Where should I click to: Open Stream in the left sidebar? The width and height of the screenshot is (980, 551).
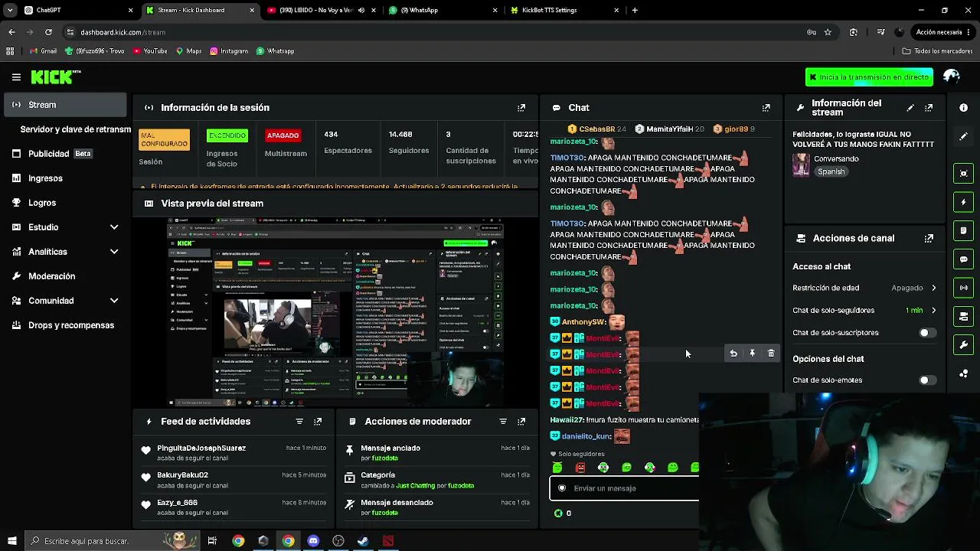pyautogui.click(x=66, y=105)
